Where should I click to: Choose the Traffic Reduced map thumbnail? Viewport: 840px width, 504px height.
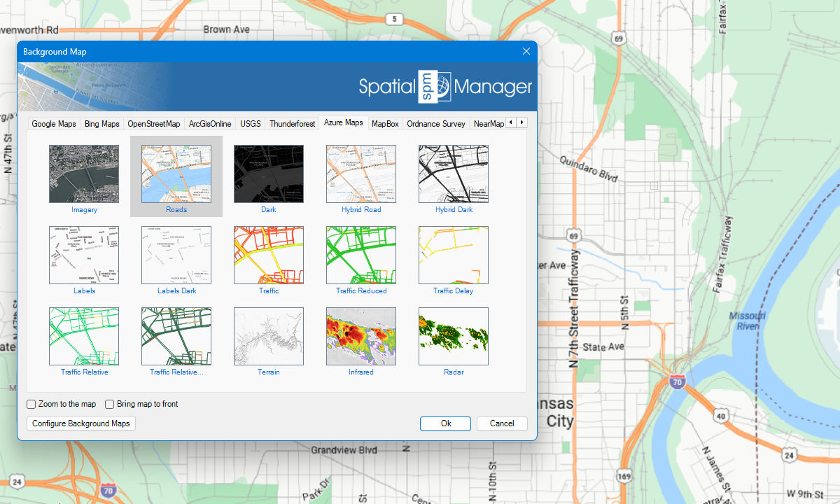pos(361,255)
